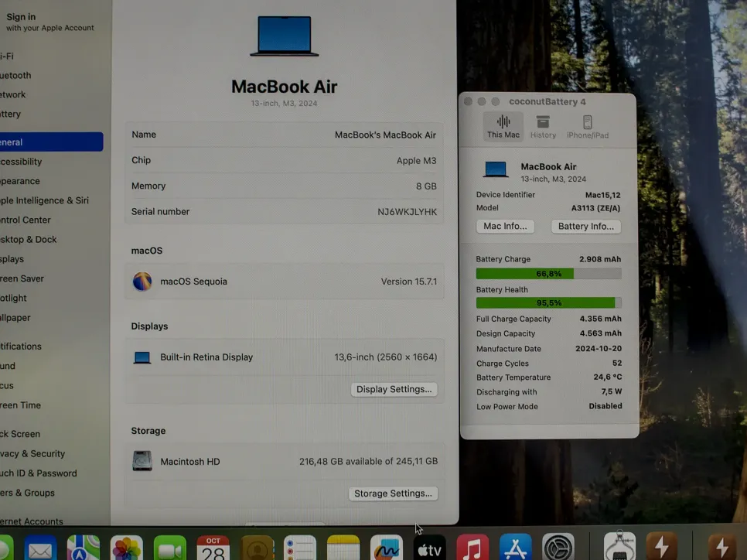Viewport: 747px width, 560px height.
Task: Open Freeform app in the Dock
Action: click(386, 549)
